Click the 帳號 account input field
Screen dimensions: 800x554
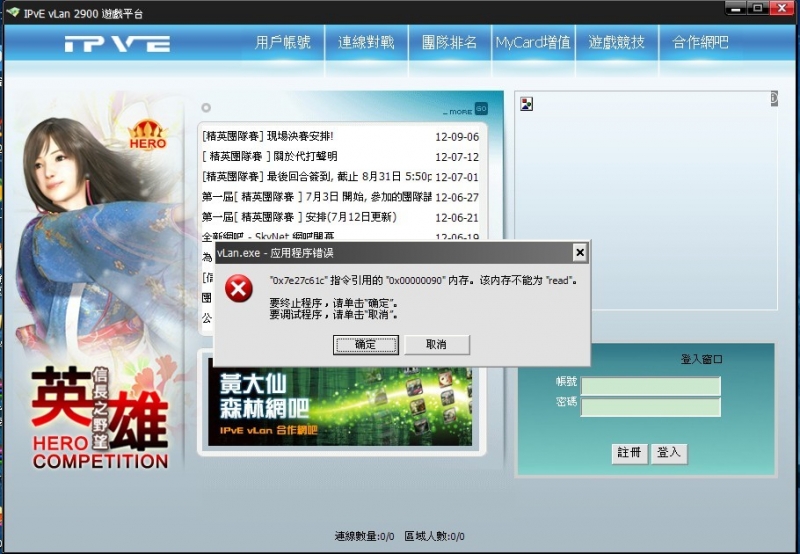[x=651, y=386]
